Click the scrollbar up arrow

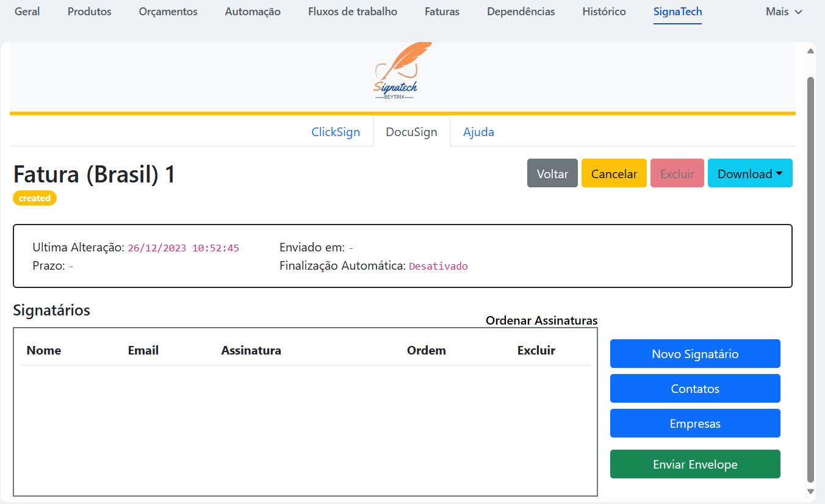click(810, 51)
